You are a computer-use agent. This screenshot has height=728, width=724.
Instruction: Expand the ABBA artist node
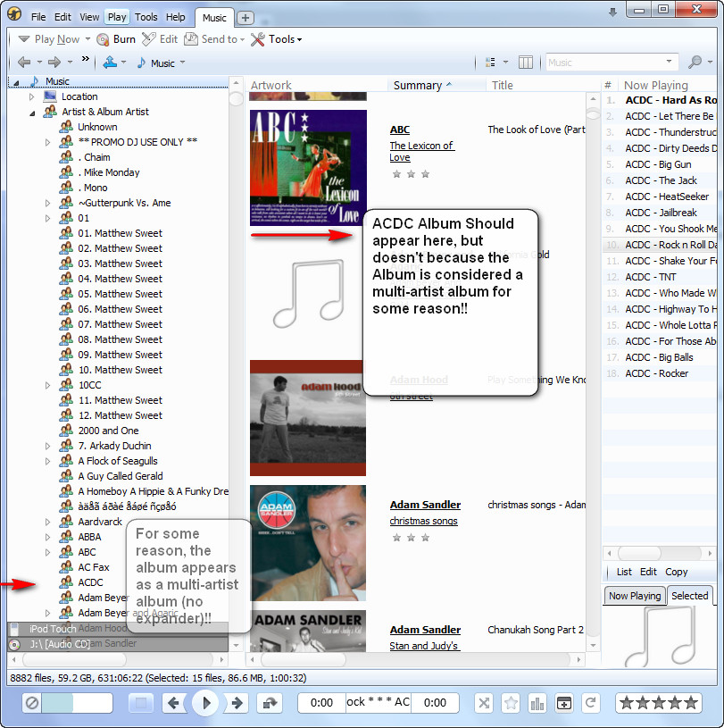coord(48,537)
